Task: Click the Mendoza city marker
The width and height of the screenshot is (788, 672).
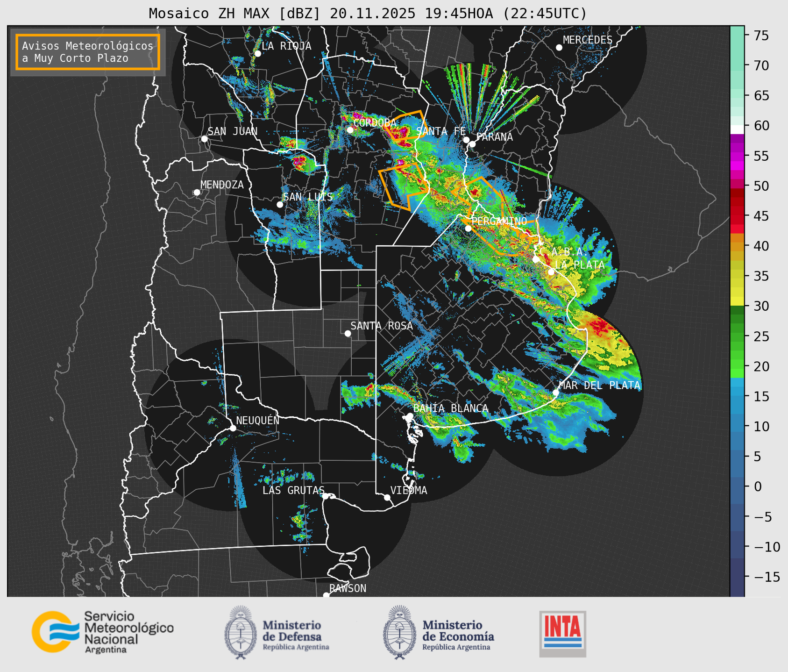Action: (197, 193)
